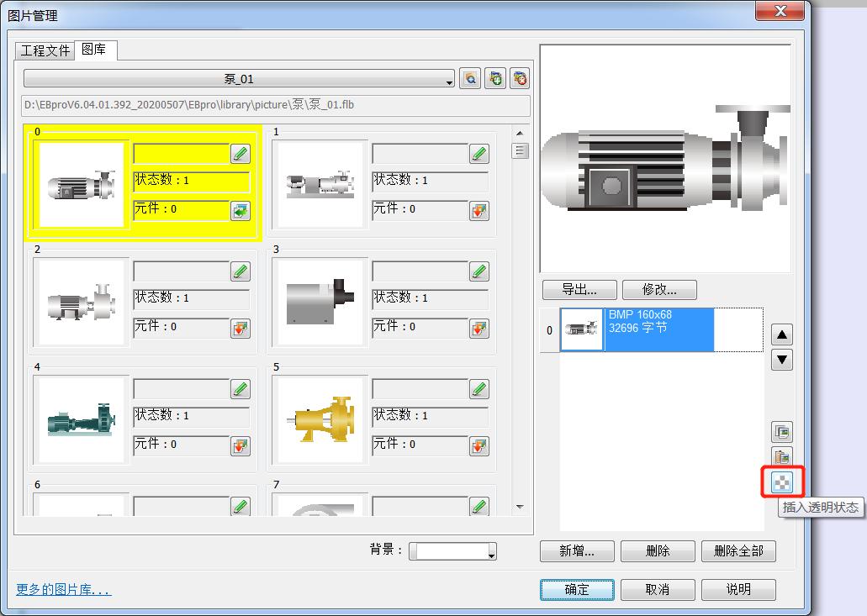This screenshot has height=616, width=867.
Task: Move the state up with the up arrow
Action: click(782, 334)
